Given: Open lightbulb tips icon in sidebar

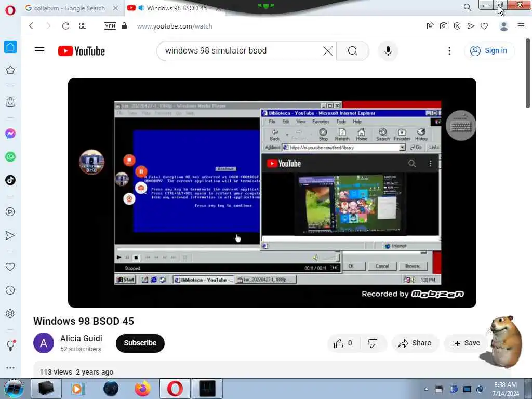Looking at the screenshot, I should 10,345.
